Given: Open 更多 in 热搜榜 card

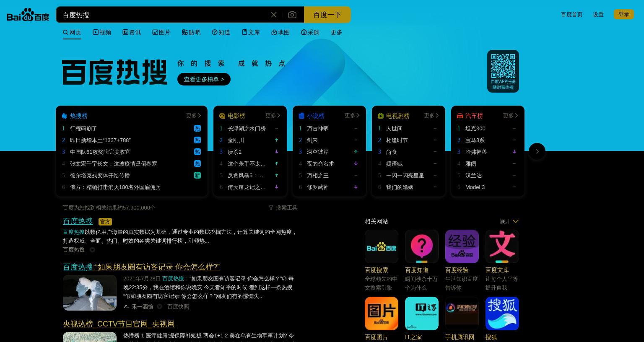Looking at the screenshot, I should tap(194, 115).
